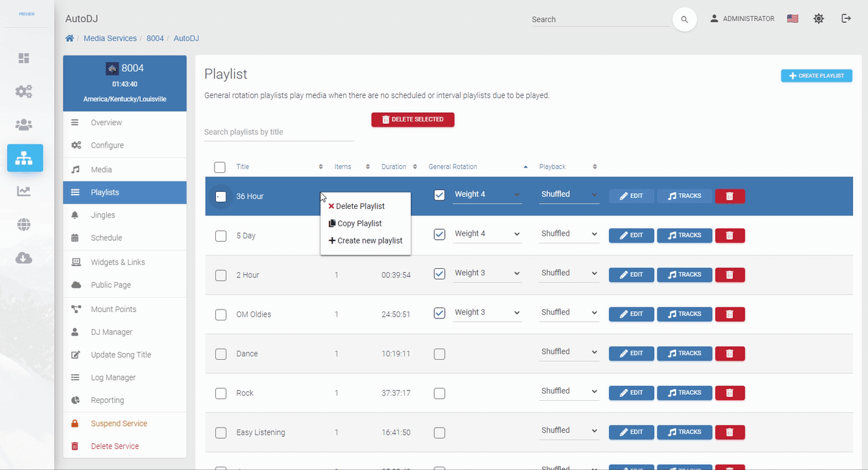Viewport: 868px width, 470px height.
Task: Click the home icon in the breadcrumb
Action: [x=70, y=39]
